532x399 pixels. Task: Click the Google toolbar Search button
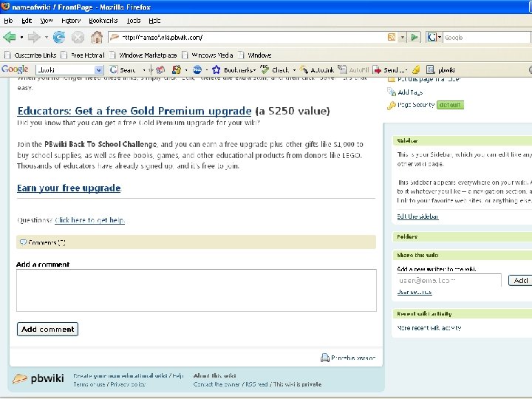(x=123, y=70)
